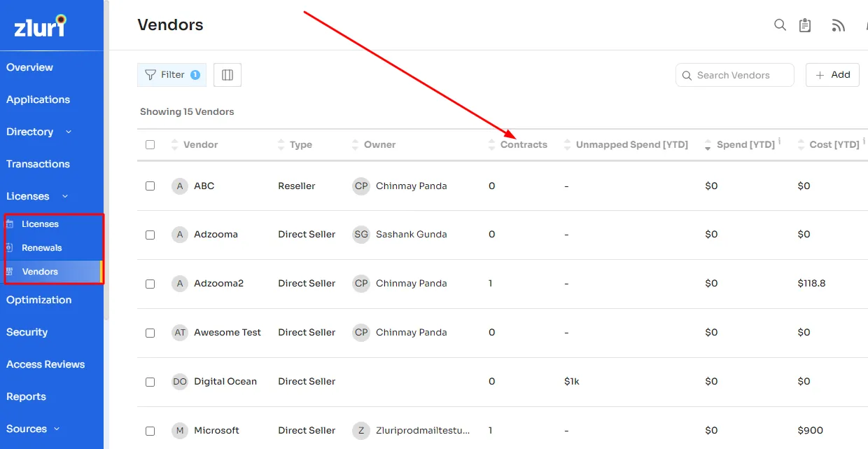Click the SG avatar for Sashank Gunda
The image size is (868, 449).
361,235
